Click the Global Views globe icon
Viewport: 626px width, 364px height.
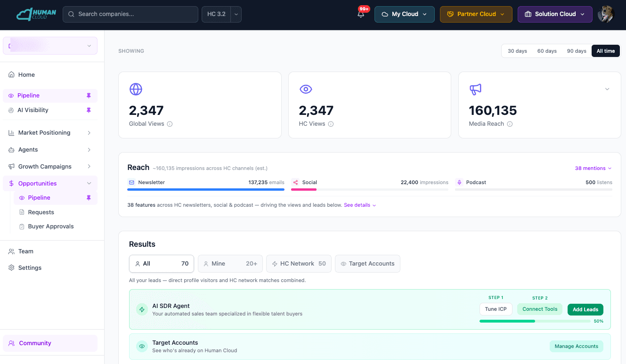point(136,89)
